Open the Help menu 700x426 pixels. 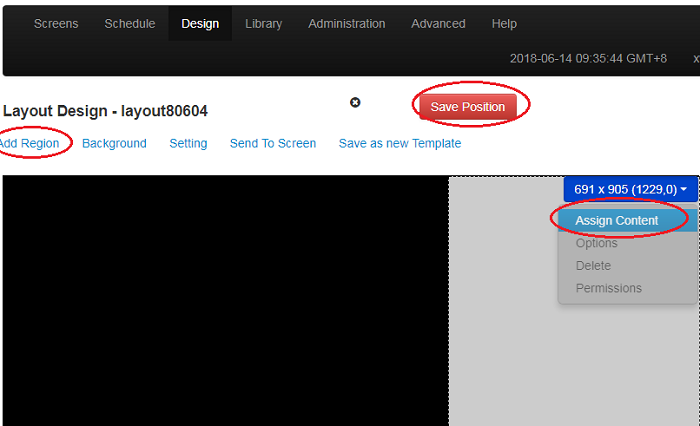[504, 24]
